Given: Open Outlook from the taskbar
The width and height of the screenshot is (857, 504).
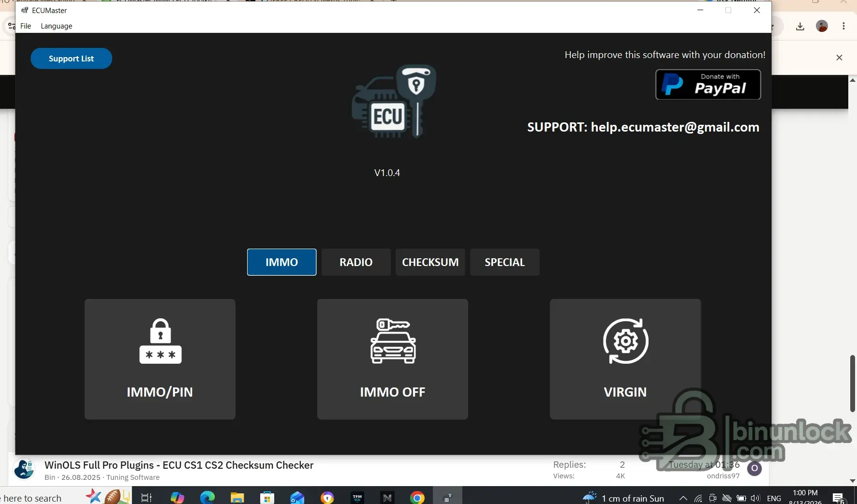Looking at the screenshot, I should click(x=297, y=497).
